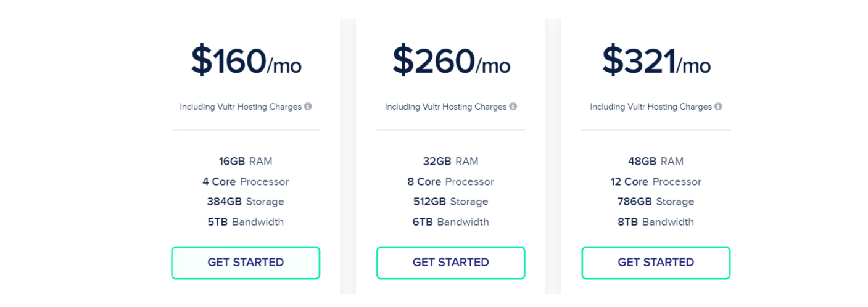Click info icon under the $160/mo plan
Screen dimensions: 868x307
(x=308, y=107)
